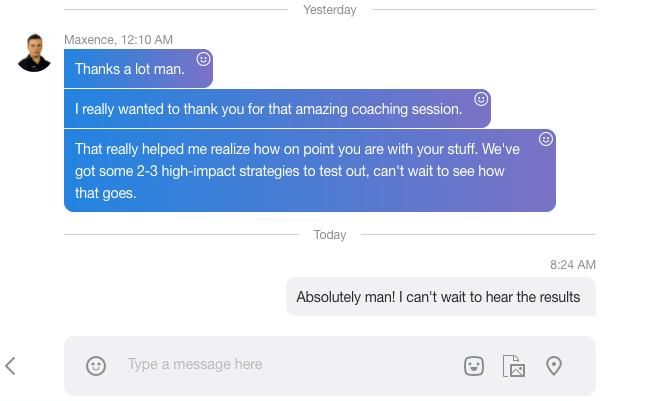Click into 'Type a message here' field
Screen dimensions: 645x401
[288, 364]
